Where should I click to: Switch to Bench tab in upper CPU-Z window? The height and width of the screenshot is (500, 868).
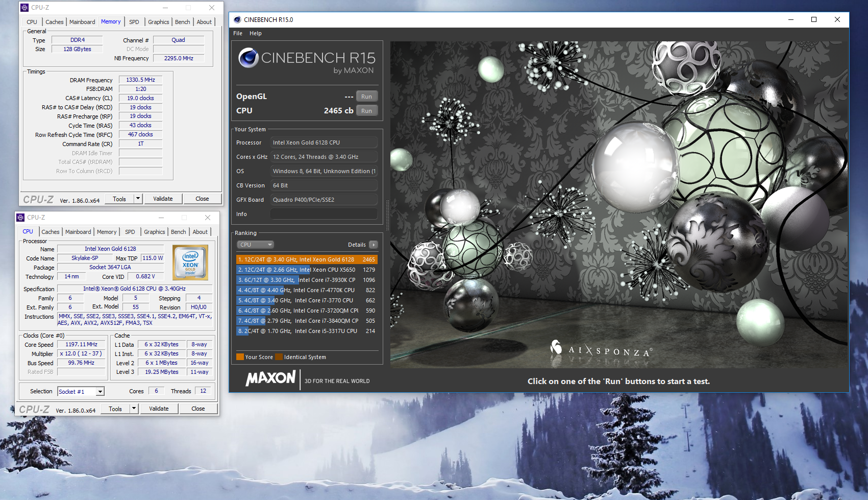click(183, 22)
